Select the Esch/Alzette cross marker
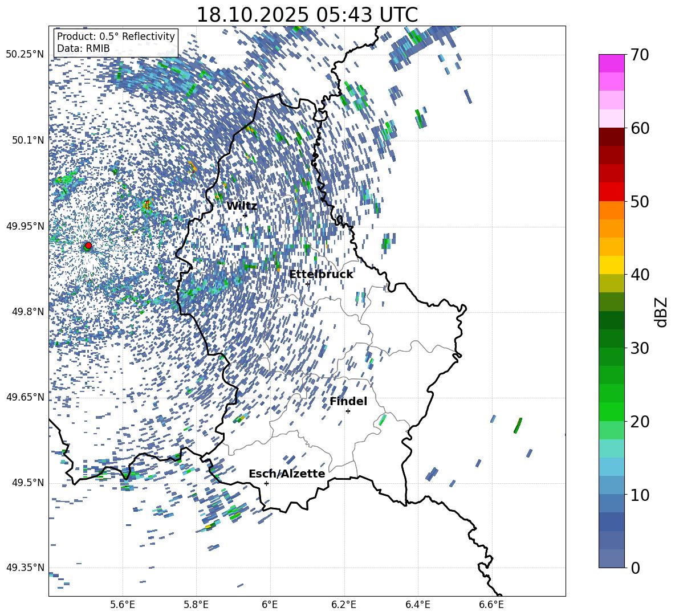 (x=266, y=483)
